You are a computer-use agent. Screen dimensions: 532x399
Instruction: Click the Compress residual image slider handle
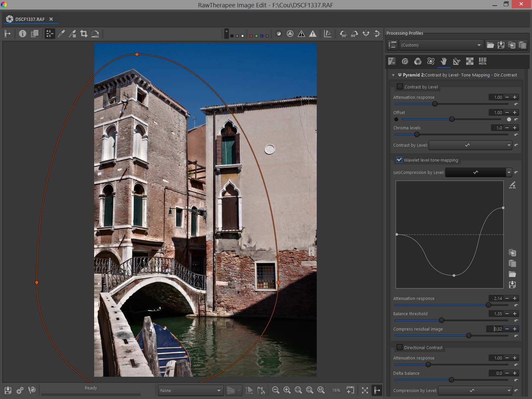[469, 335]
